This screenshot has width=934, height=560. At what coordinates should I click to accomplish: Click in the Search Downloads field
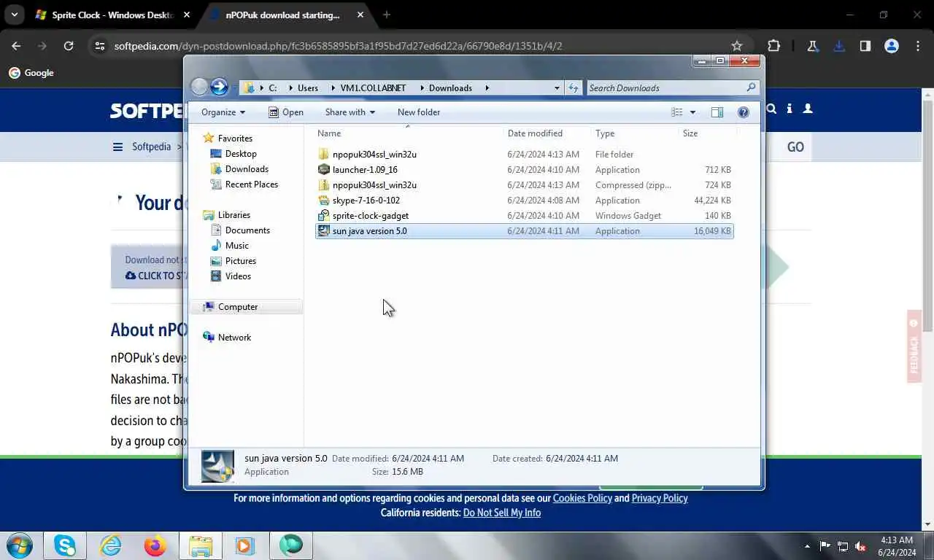(665, 87)
